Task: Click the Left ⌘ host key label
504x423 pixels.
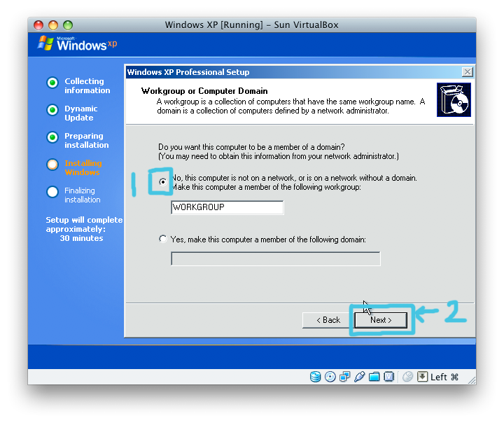Action: point(444,377)
